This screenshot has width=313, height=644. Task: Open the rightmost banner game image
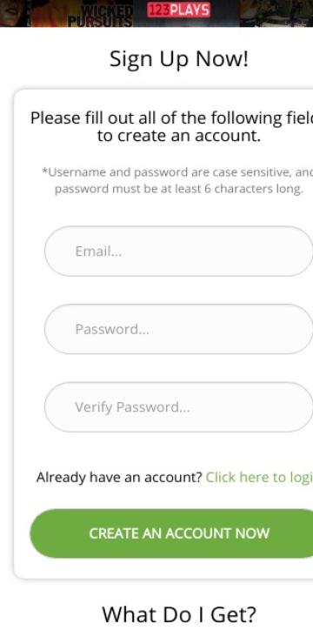276,13
